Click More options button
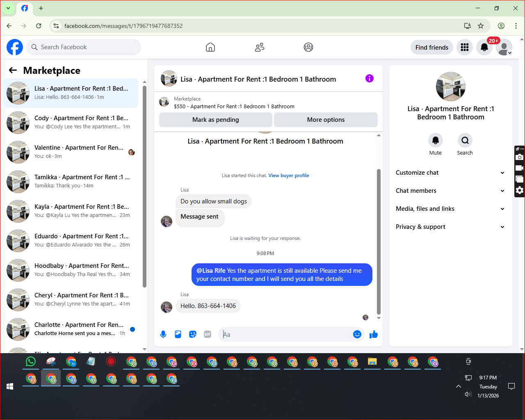 point(326,120)
